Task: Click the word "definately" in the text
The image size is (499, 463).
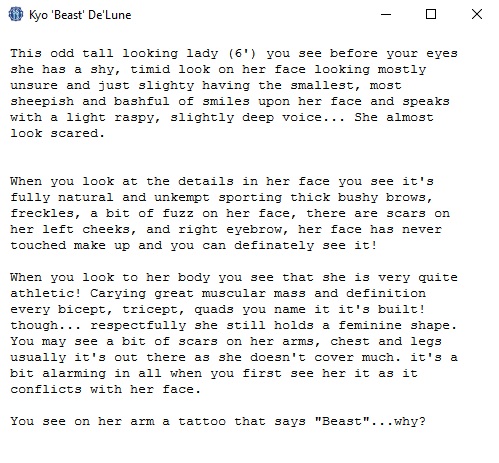Action: (x=274, y=245)
